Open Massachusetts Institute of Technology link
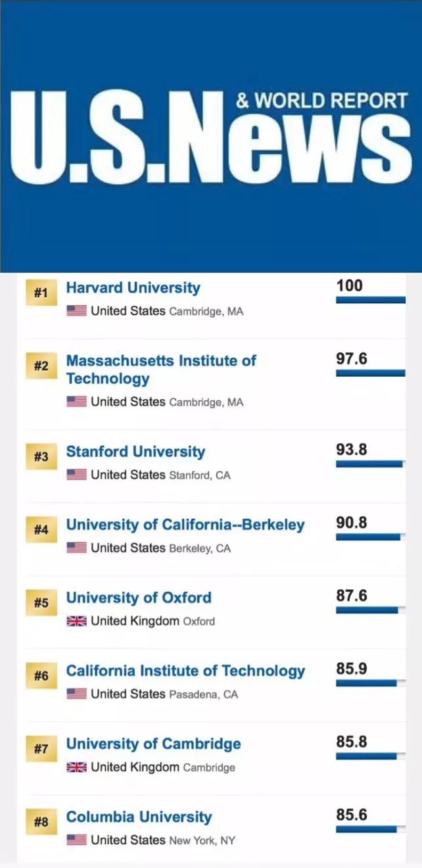The image size is (422, 868). [161, 370]
